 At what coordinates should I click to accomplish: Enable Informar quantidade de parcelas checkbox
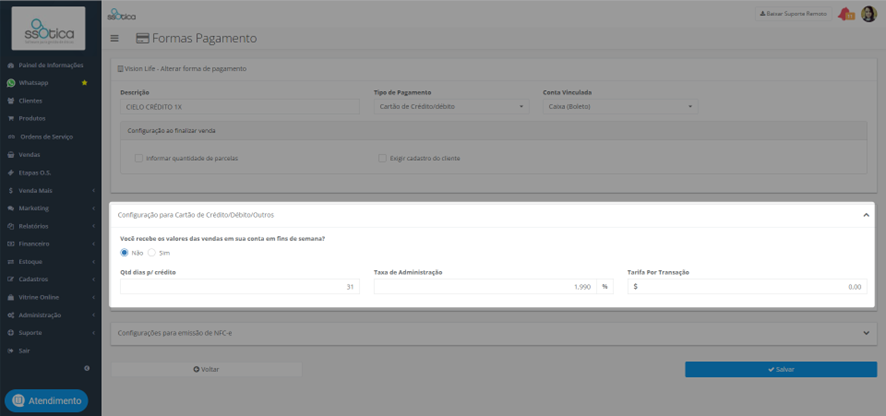pos(138,158)
